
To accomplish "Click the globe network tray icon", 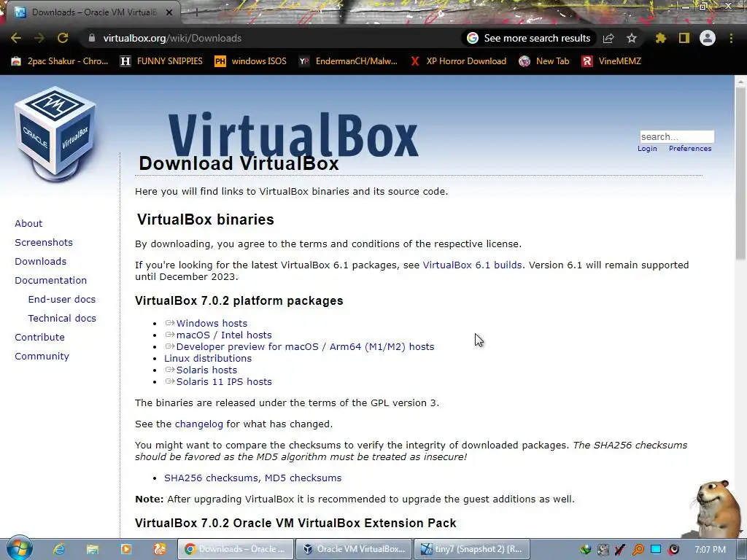I will [586, 550].
